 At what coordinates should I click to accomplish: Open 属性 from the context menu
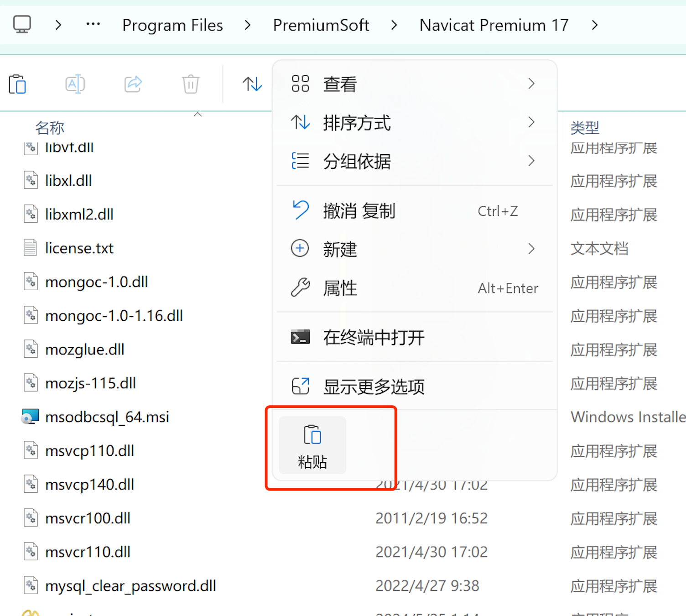pos(339,288)
